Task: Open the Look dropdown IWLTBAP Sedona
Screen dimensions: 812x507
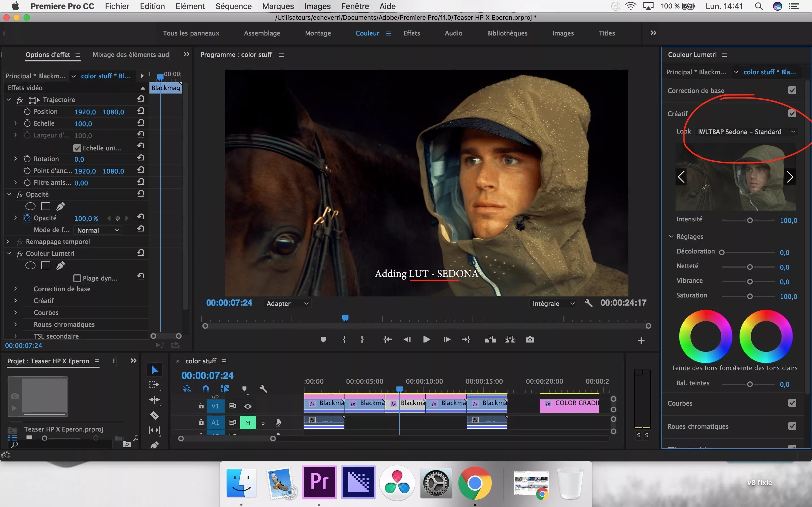Action: [x=745, y=132]
